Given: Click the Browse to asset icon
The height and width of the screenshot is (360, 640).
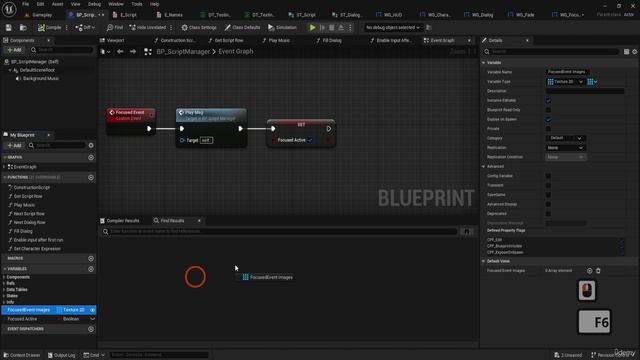Looking at the screenshot, I should 23,27.
